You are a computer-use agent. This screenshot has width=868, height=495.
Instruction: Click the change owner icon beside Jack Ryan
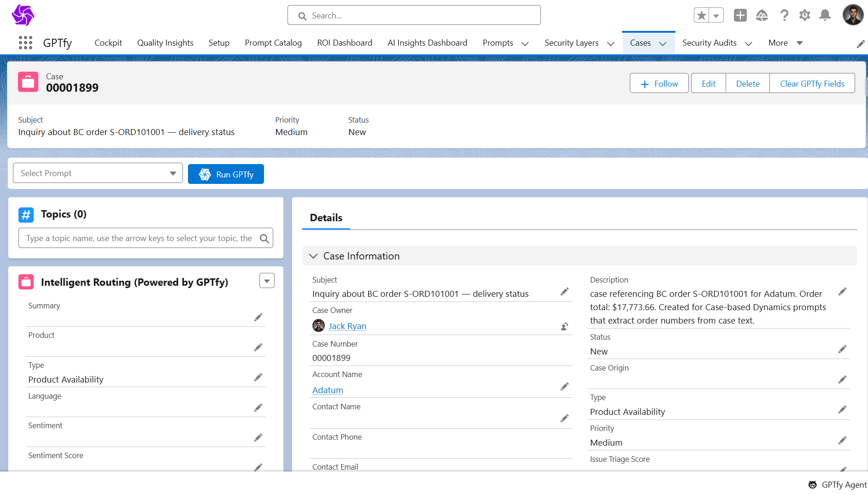pos(564,326)
